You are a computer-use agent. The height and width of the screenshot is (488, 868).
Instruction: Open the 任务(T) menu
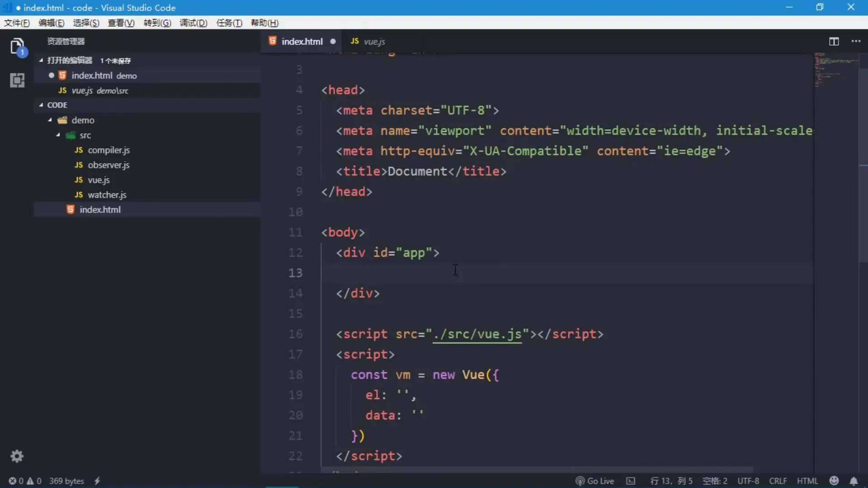point(229,23)
